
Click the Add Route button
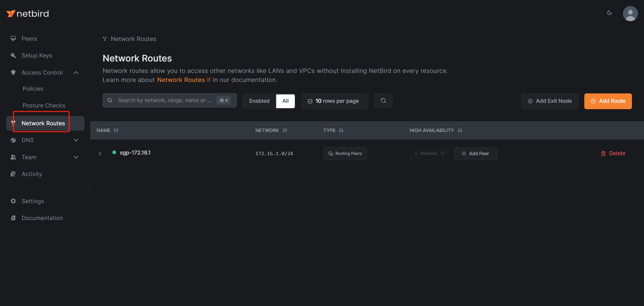pyautogui.click(x=608, y=101)
